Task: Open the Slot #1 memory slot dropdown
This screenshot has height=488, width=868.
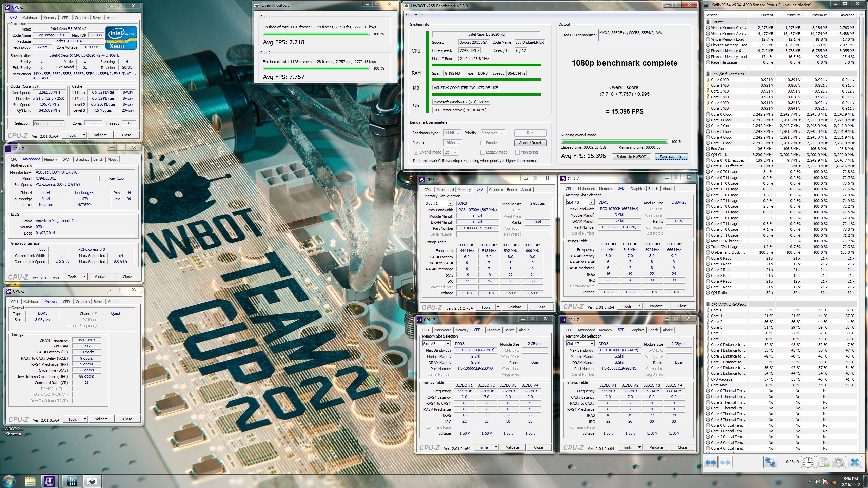Action: pyautogui.click(x=439, y=203)
